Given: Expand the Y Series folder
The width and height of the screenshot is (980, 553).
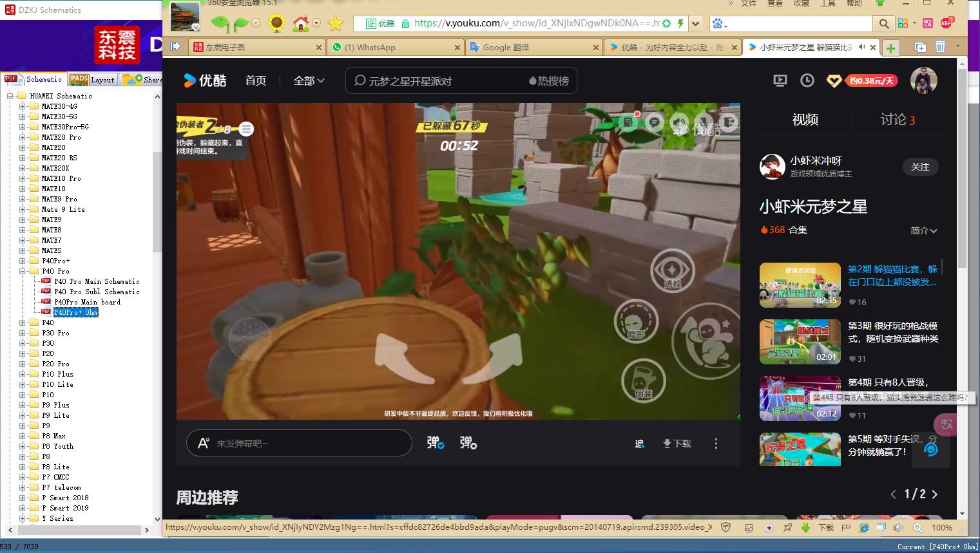Looking at the screenshot, I should (23, 518).
